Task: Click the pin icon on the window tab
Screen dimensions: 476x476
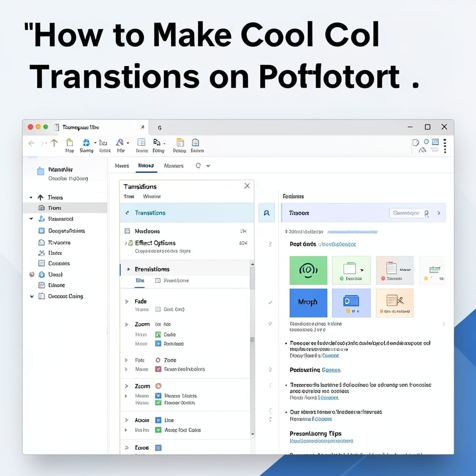Action: click(x=142, y=127)
